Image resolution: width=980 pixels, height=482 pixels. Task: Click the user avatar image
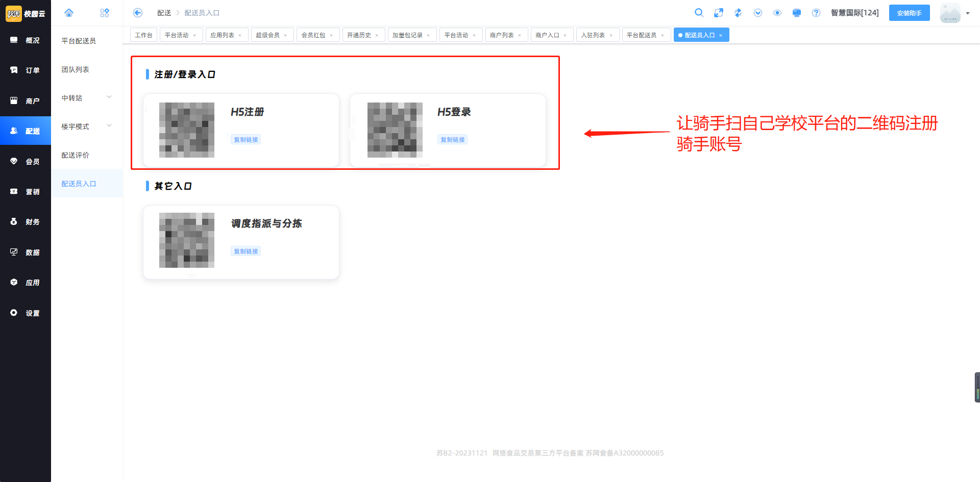click(x=950, y=13)
